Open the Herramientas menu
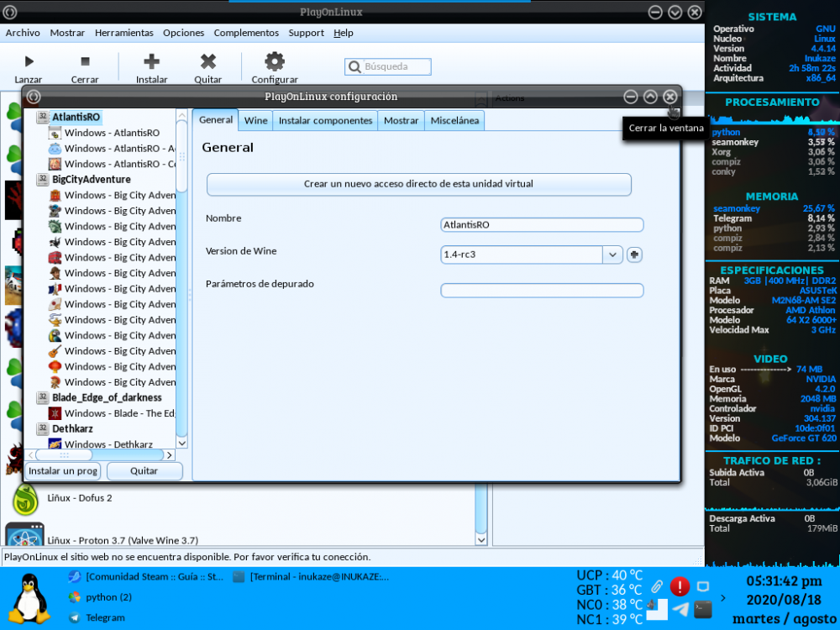Viewport: 840px width, 630px height. point(123,33)
